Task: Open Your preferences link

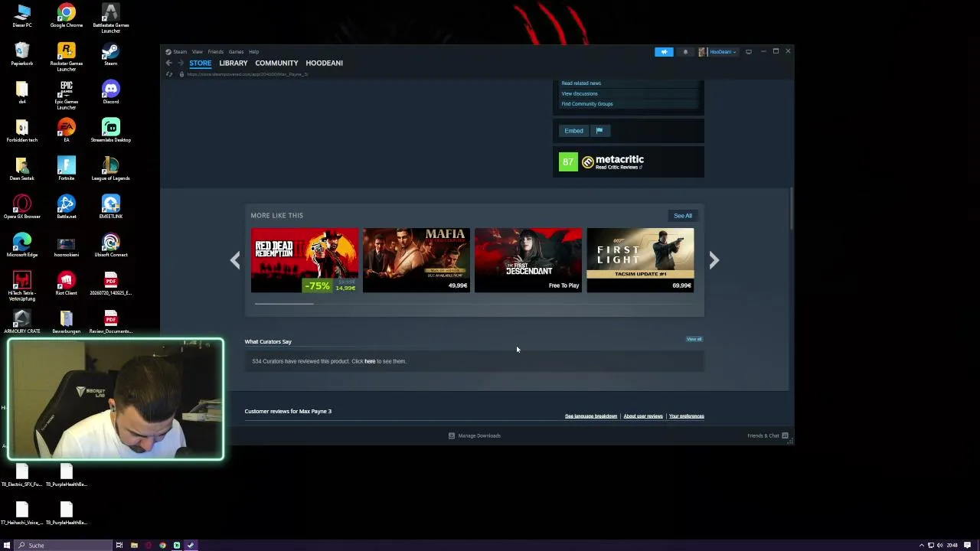Action: tap(687, 416)
